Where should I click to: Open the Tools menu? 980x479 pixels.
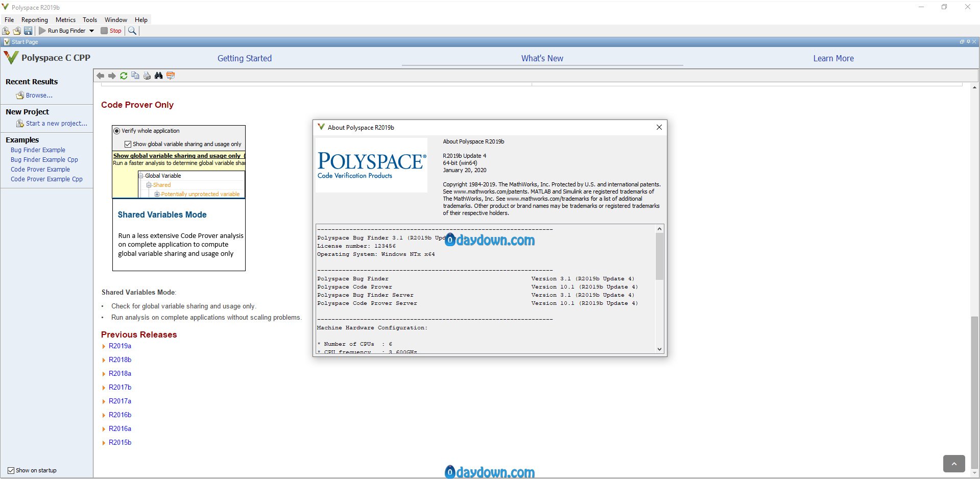90,20
